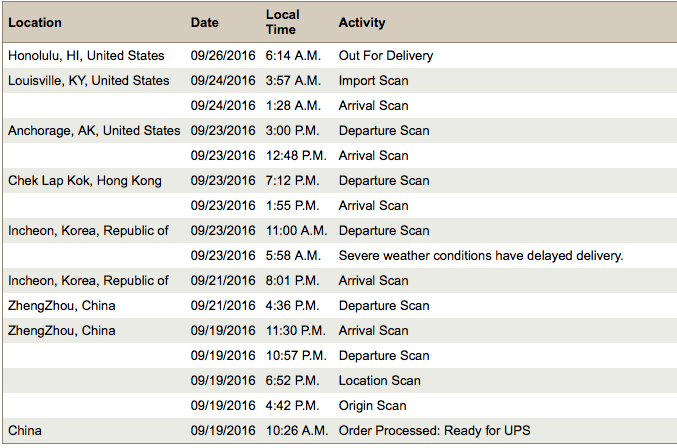Click the 09/26/2016 date cell

(x=223, y=56)
